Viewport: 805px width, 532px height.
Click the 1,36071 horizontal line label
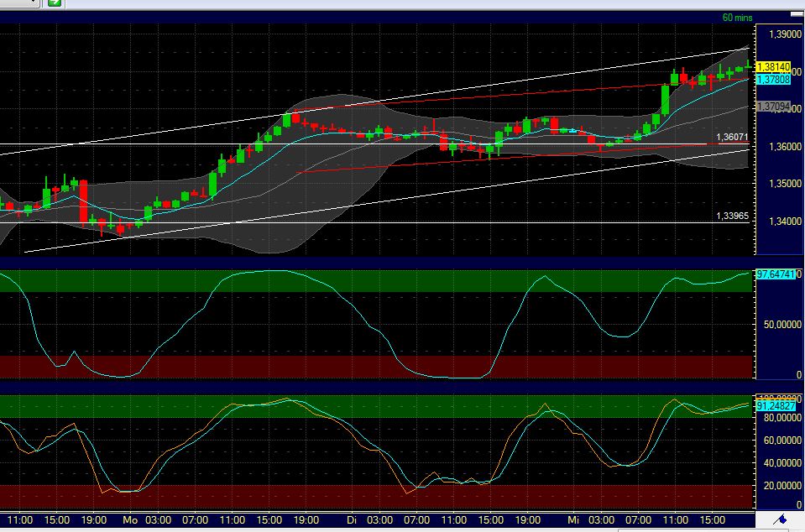732,137
